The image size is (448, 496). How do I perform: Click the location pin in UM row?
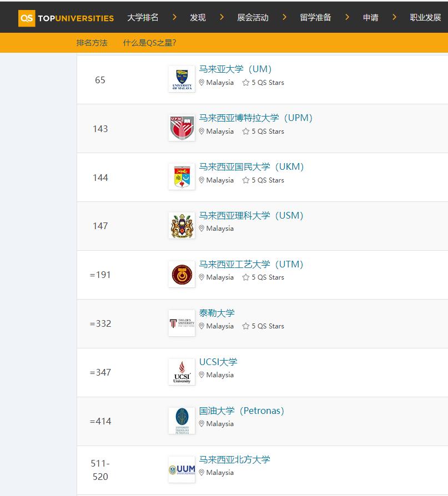[x=202, y=83]
